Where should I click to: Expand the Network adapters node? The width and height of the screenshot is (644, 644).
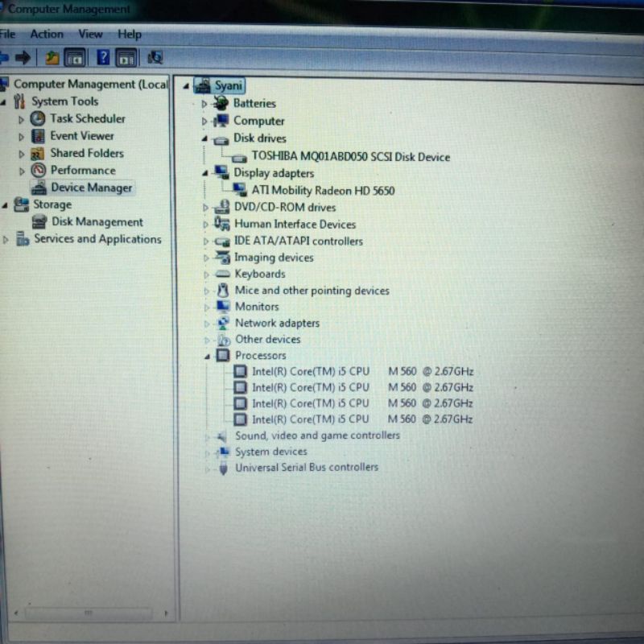click(206, 324)
